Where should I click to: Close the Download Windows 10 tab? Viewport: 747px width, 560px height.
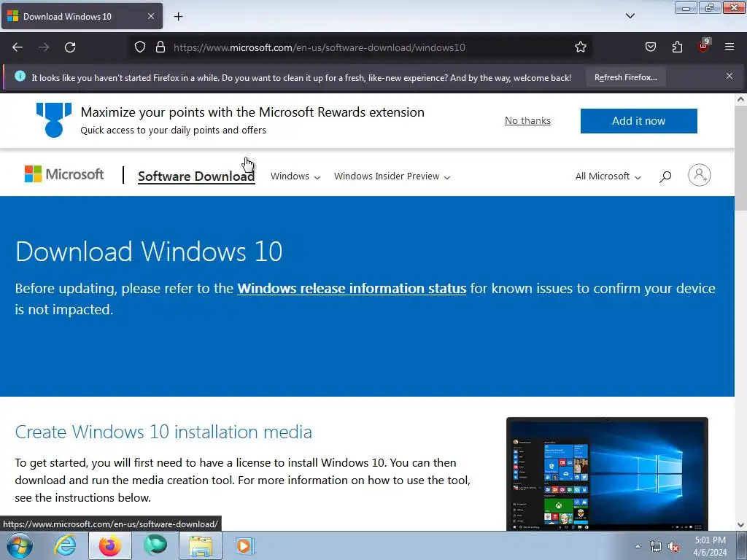[150, 16]
